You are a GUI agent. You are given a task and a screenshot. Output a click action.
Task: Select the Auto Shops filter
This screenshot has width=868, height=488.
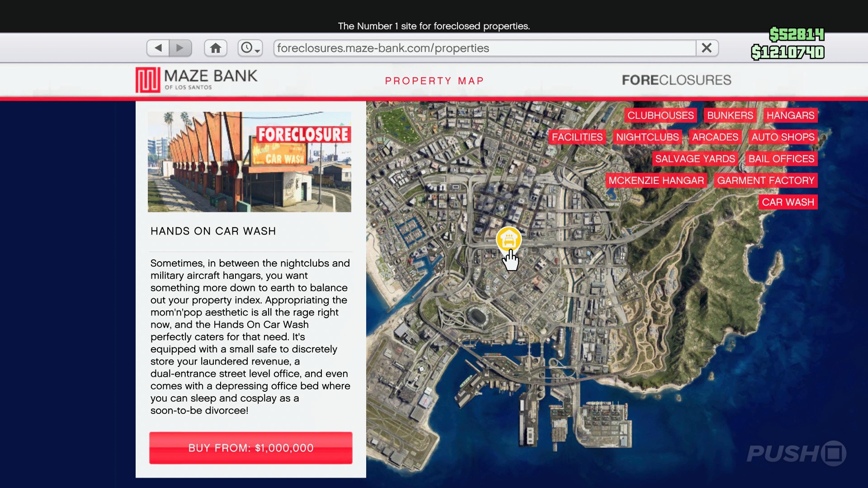coord(783,137)
